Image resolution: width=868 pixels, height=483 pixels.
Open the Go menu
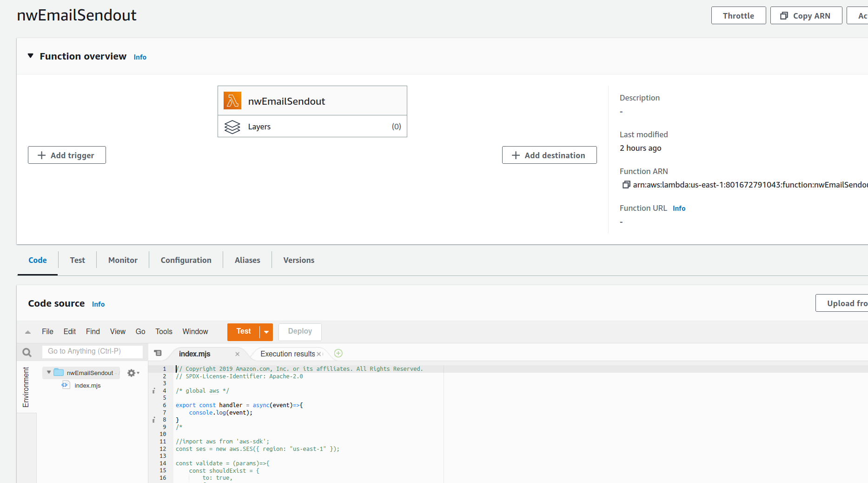tap(140, 331)
